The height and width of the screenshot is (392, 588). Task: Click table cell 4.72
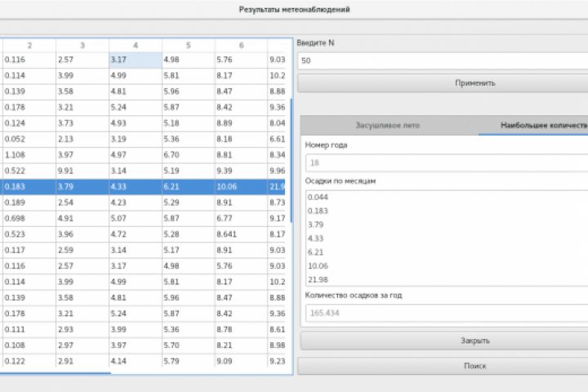[136, 234]
